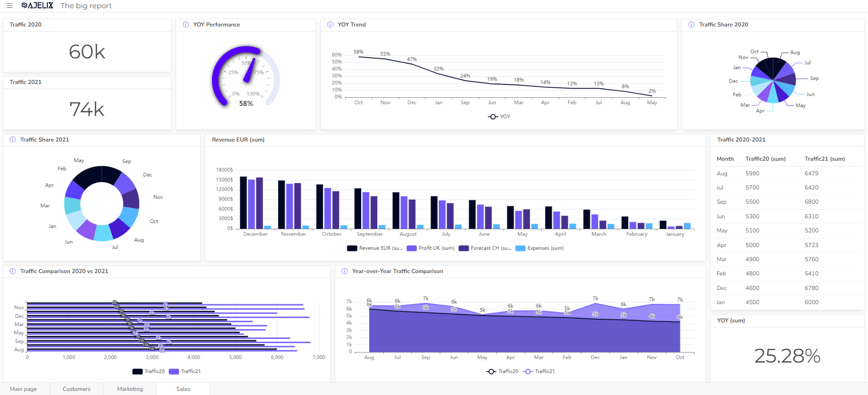Click info icon beside YOY Trend
This screenshot has height=395, width=868.
(x=330, y=25)
